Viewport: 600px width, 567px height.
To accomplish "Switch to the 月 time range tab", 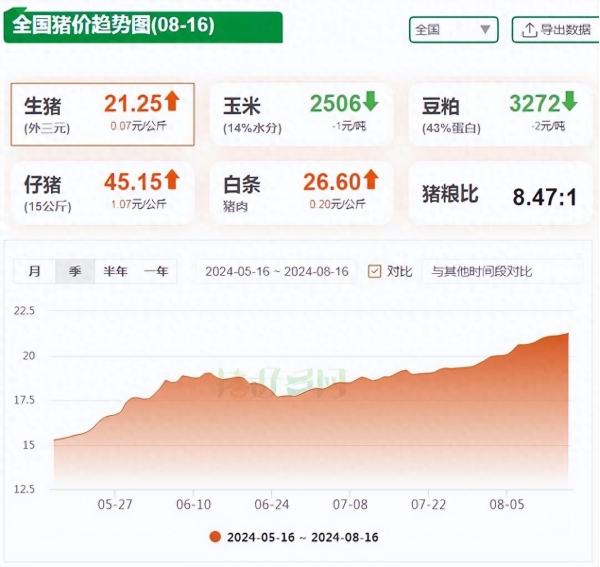I will tap(34, 271).
